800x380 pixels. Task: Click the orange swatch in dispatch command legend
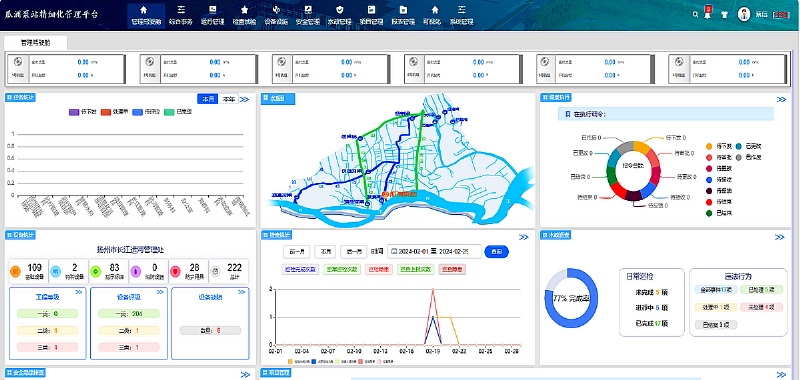[x=709, y=146]
